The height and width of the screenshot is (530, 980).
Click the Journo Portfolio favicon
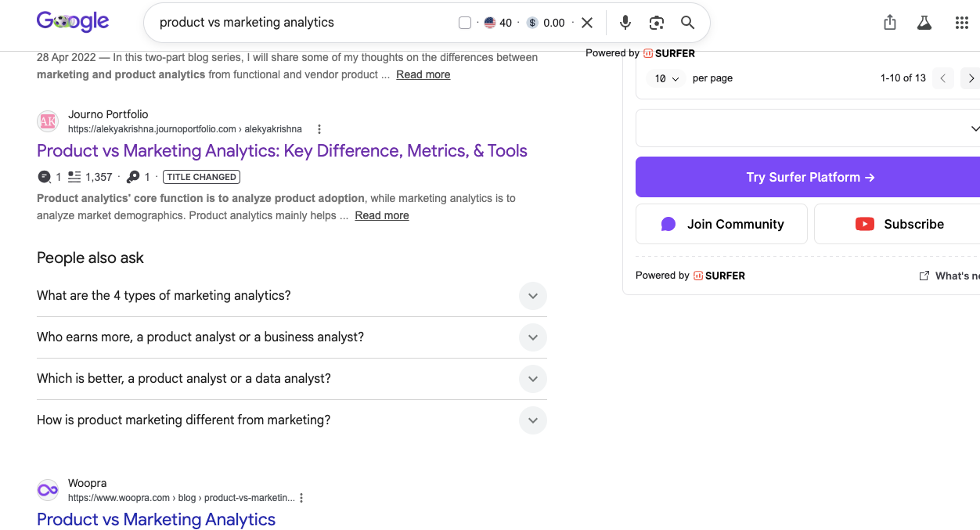tap(48, 121)
